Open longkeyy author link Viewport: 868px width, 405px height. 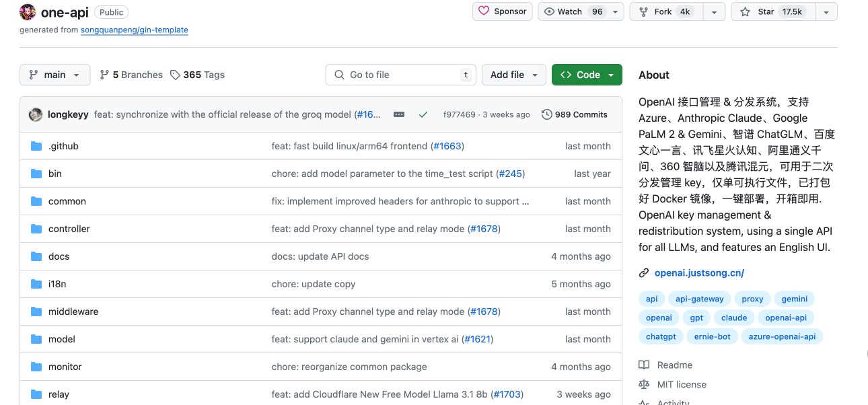point(68,114)
